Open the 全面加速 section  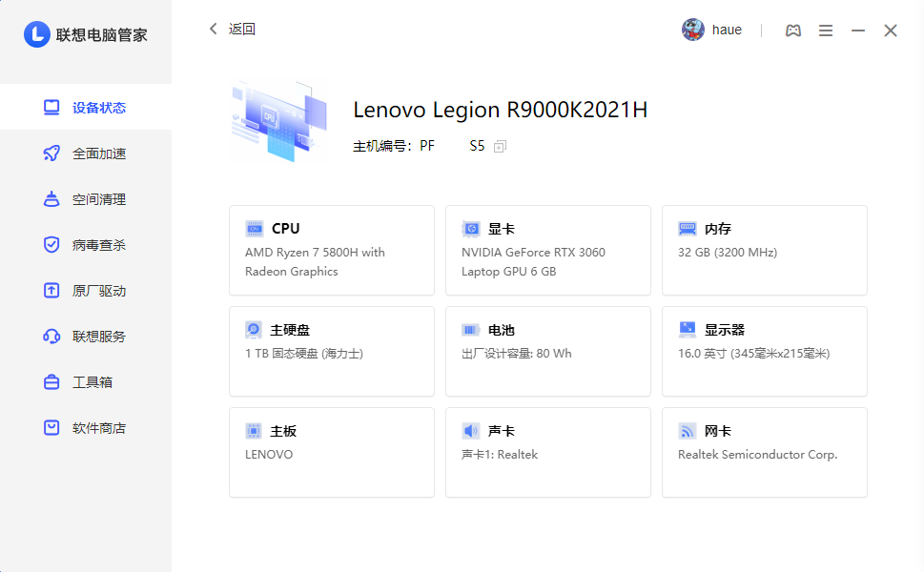(x=86, y=153)
